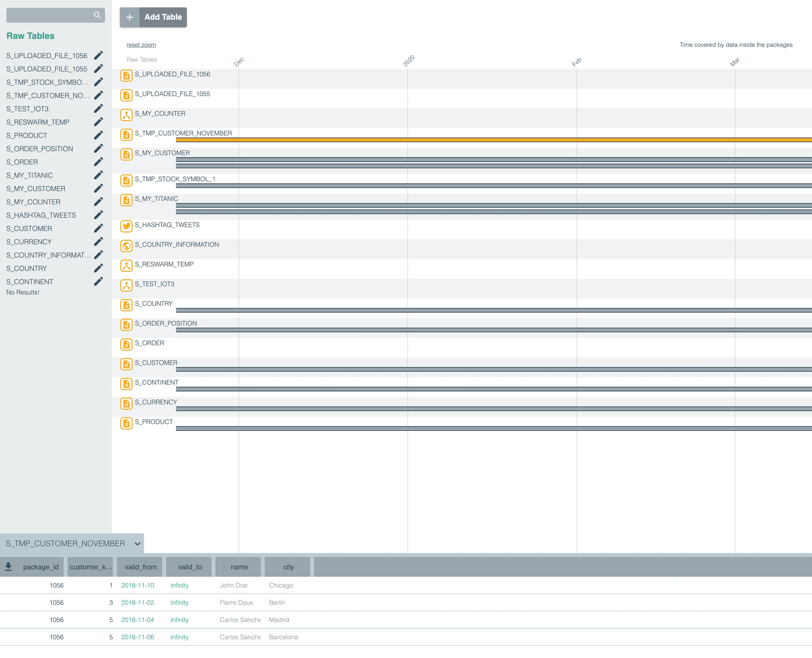Image resolution: width=812 pixels, height=658 pixels.
Task: Click the search magnifier icon
Action: [97, 15]
